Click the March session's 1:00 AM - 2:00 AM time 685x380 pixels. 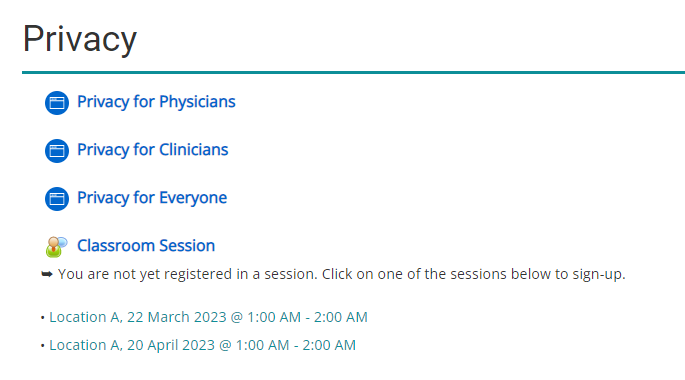308,317
